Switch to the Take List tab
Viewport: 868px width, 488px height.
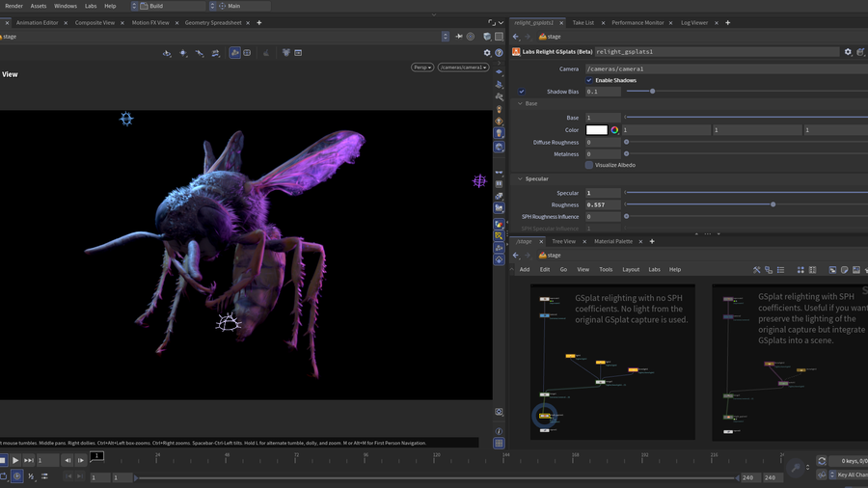tap(583, 23)
